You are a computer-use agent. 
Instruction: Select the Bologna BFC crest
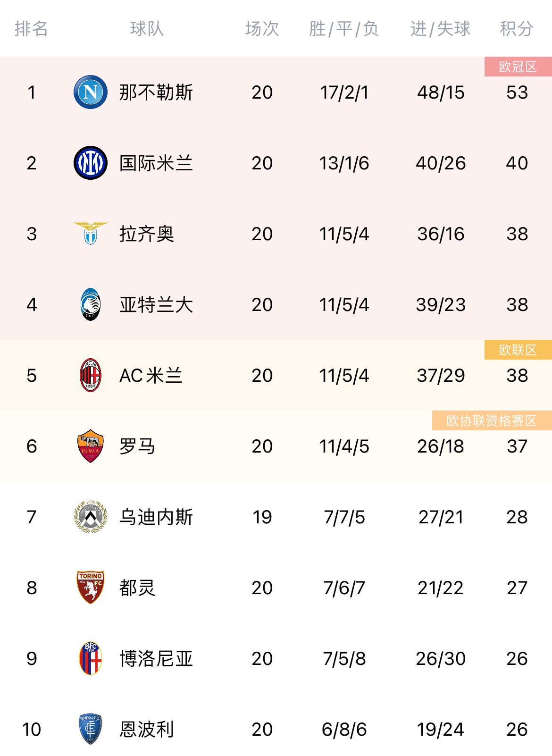(x=91, y=658)
